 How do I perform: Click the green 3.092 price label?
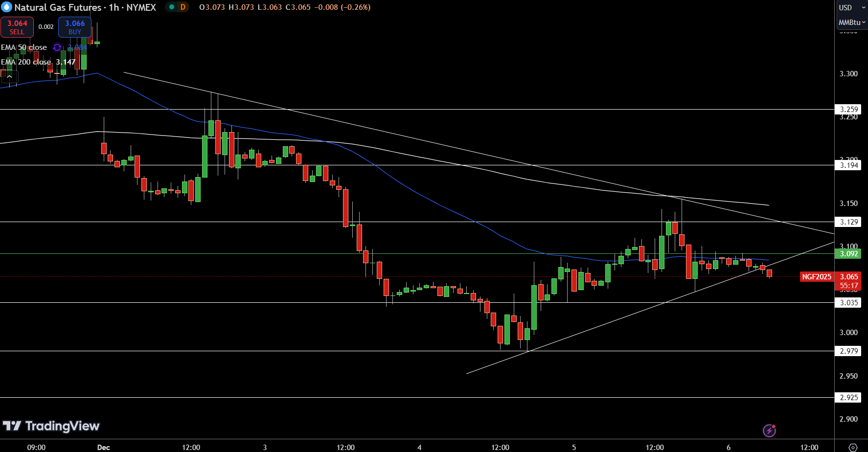(x=848, y=254)
